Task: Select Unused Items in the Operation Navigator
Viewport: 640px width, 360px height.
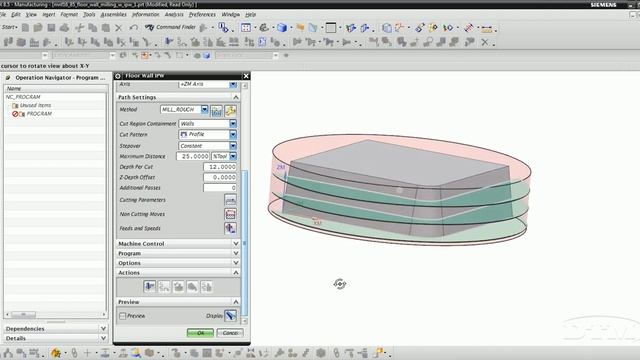Action: pos(35,105)
